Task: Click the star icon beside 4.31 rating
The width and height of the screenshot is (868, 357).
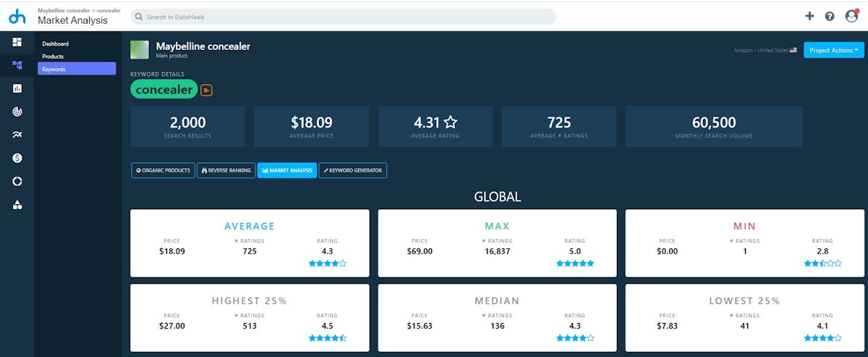Action: point(451,122)
